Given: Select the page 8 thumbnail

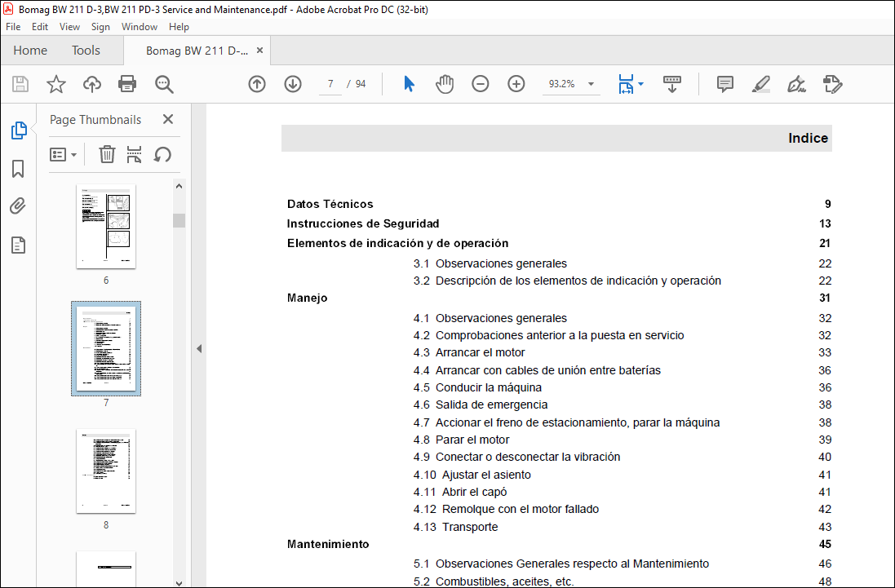Looking at the screenshot, I should pos(106,471).
